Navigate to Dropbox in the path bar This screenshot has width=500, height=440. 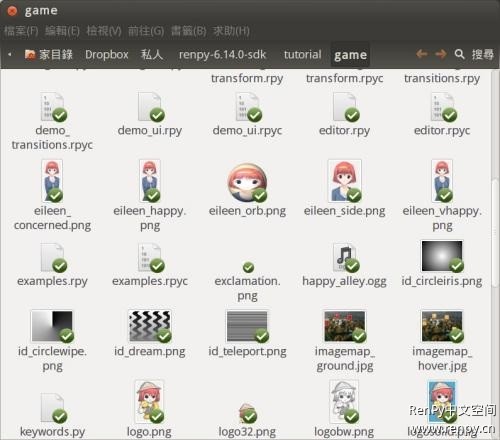[107, 54]
